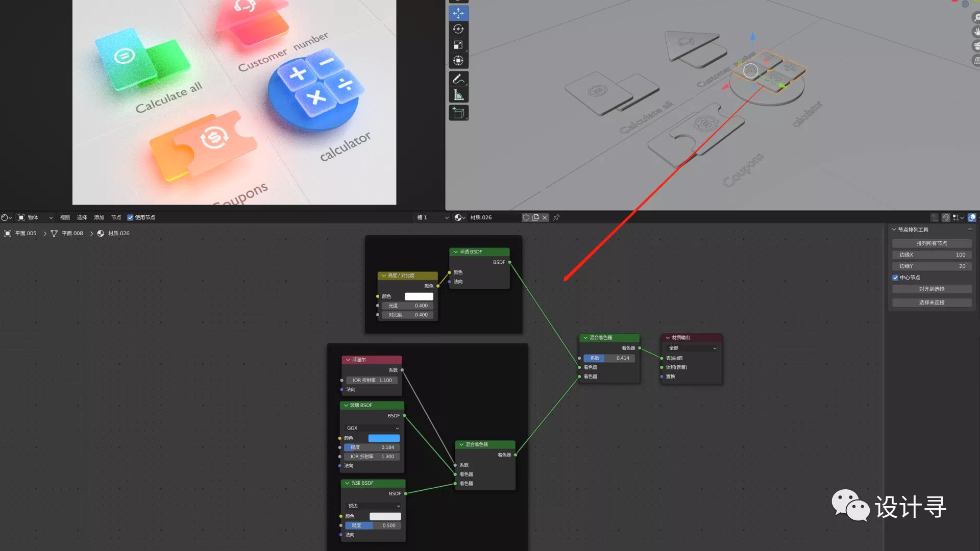Select the Move tool in viewport toolbar
The width and height of the screenshot is (980, 551).
[x=458, y=13]
